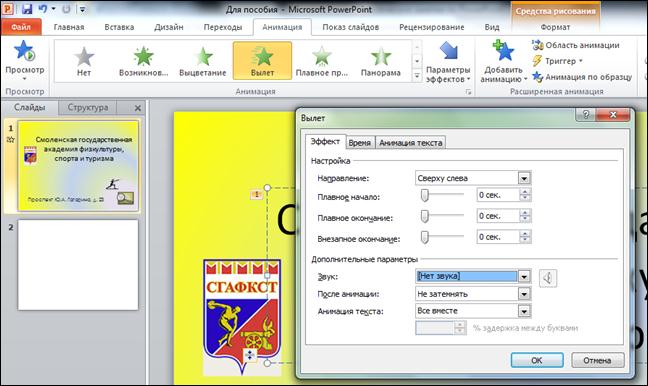
Task: Expand the animation gallery More arrow
Action: tap(417, 76)
